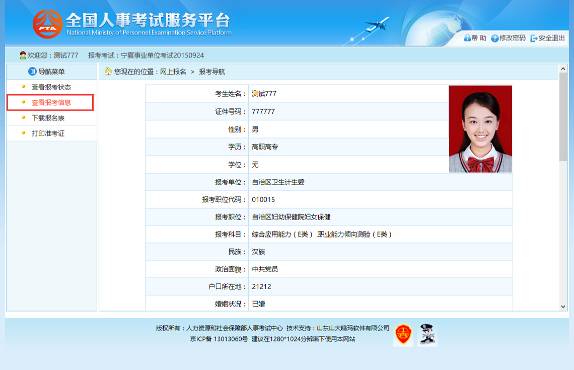Click the help person icon
The image size is (574, 370).
467,38
